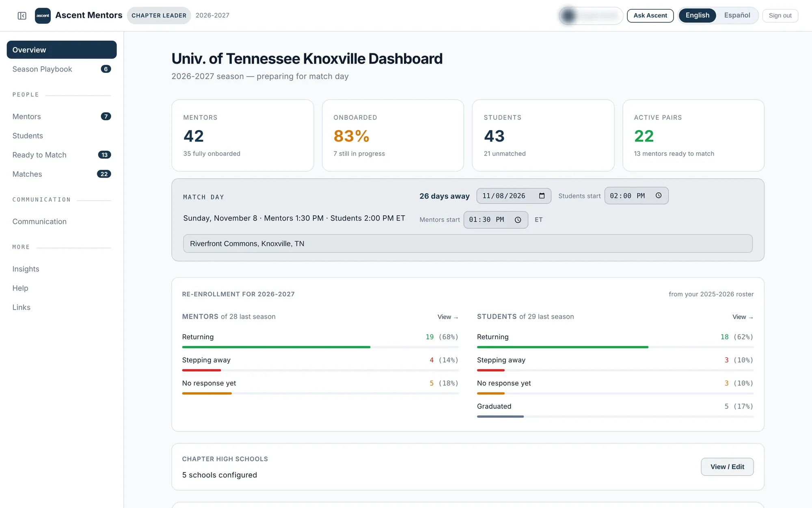Open Ready to Match list

tap(62, 155)
